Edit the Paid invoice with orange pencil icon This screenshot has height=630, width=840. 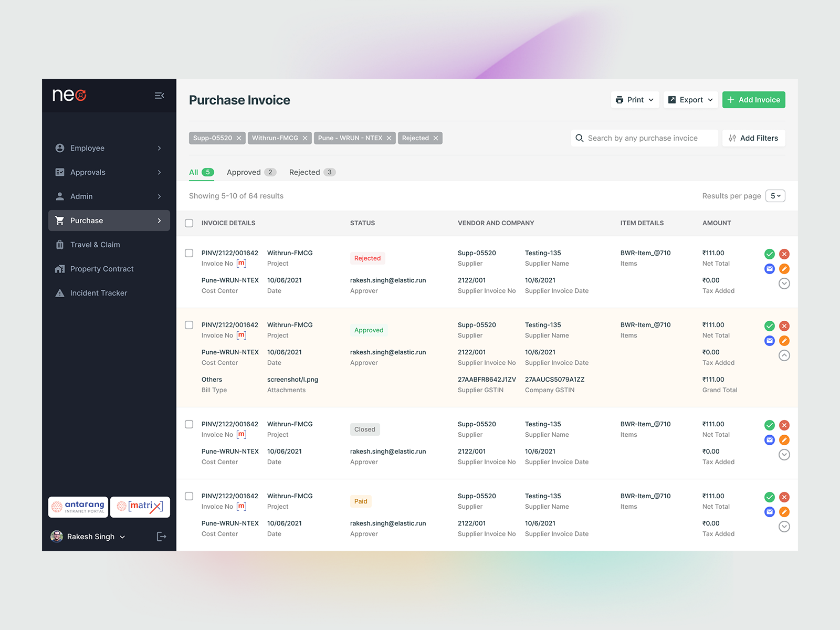785,511
